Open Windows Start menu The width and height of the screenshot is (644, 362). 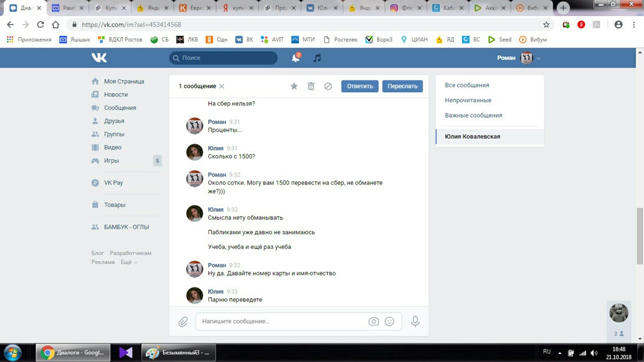(12, 352)
